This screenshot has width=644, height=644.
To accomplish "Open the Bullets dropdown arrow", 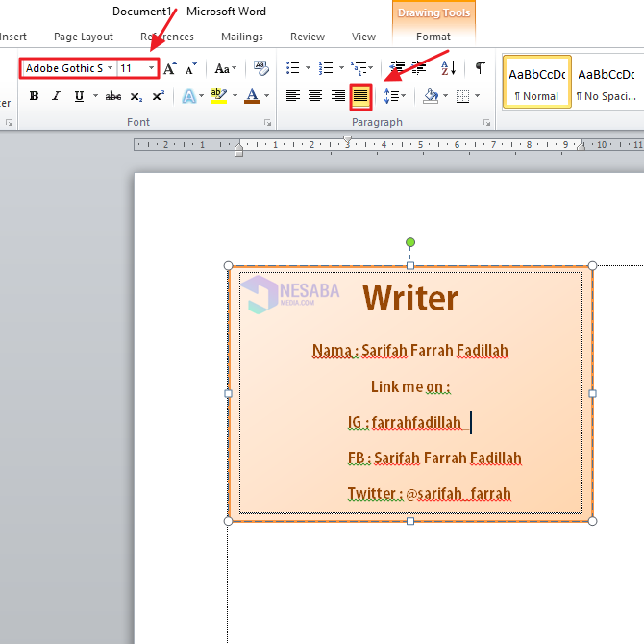I will point(308,68).
